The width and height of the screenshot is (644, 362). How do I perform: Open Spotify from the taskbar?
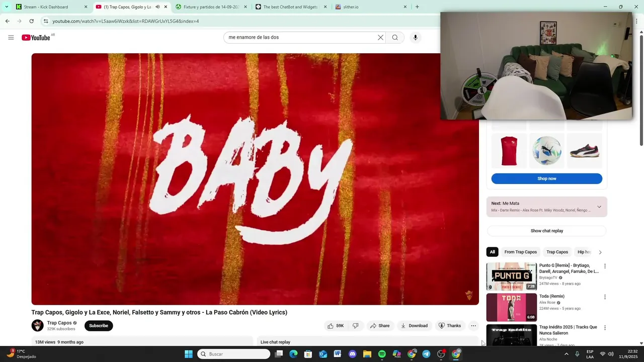382,354
